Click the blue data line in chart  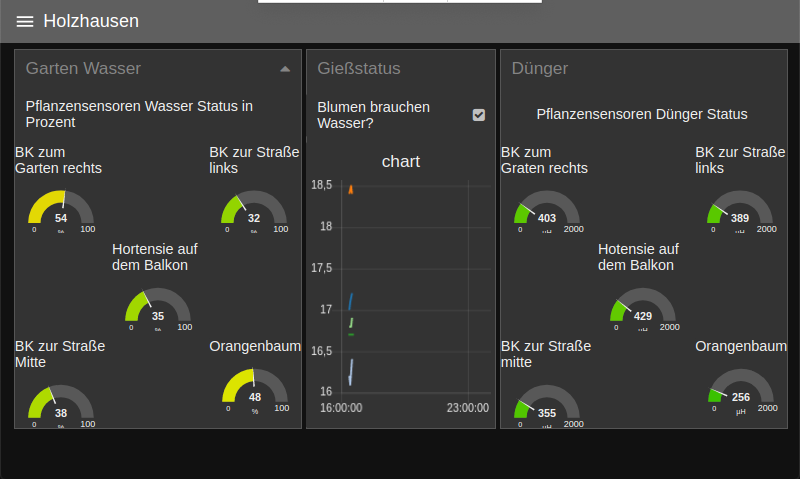coord(350,301)
